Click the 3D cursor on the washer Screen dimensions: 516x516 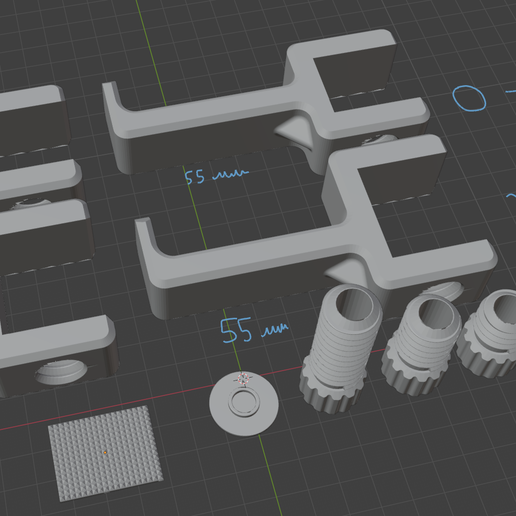244,379
